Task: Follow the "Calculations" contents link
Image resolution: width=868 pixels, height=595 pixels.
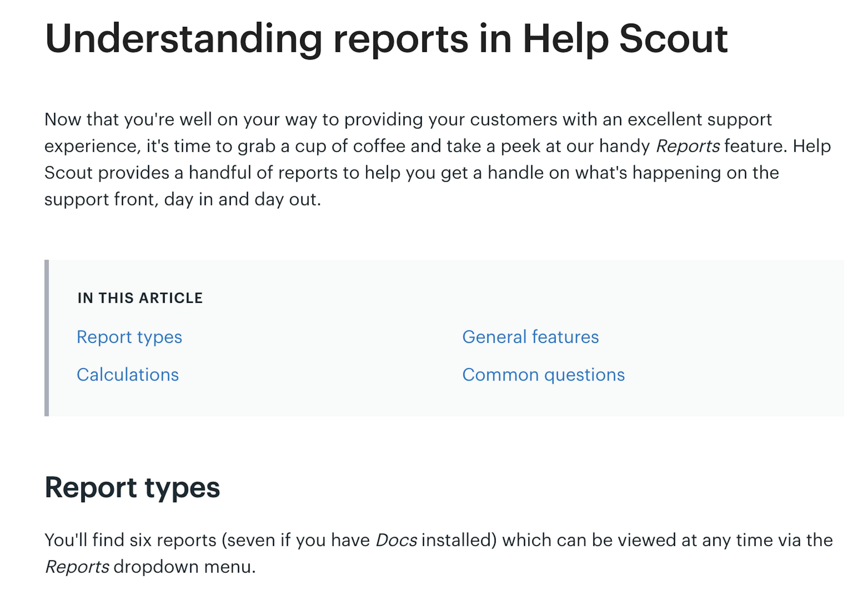Action: [128, 374]
